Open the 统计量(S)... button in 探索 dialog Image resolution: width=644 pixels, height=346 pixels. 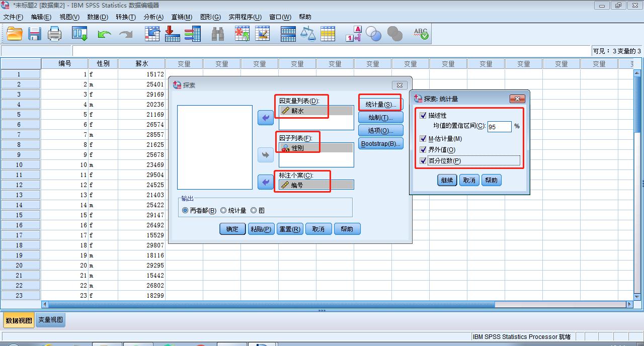(381, 105)
